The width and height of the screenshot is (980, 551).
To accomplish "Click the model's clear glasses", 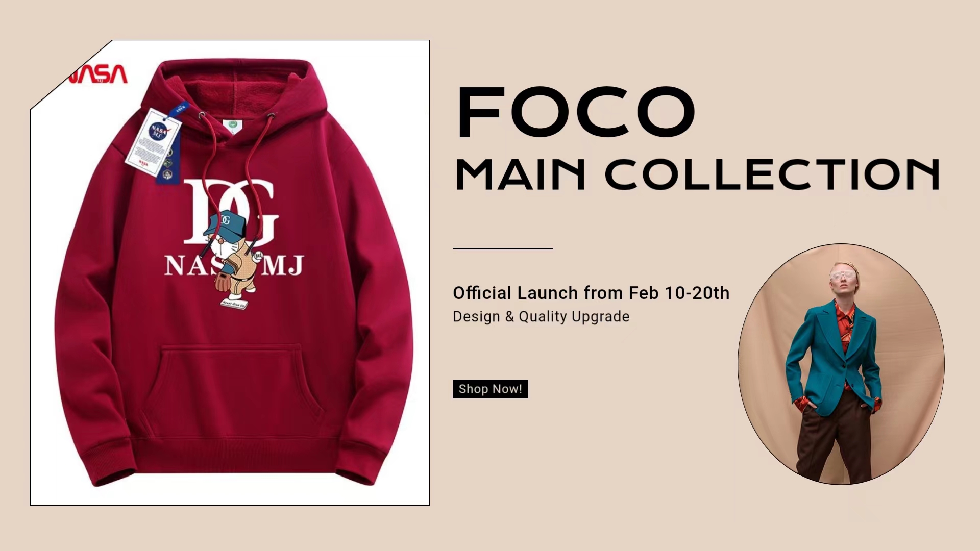I will click(842, 276).
